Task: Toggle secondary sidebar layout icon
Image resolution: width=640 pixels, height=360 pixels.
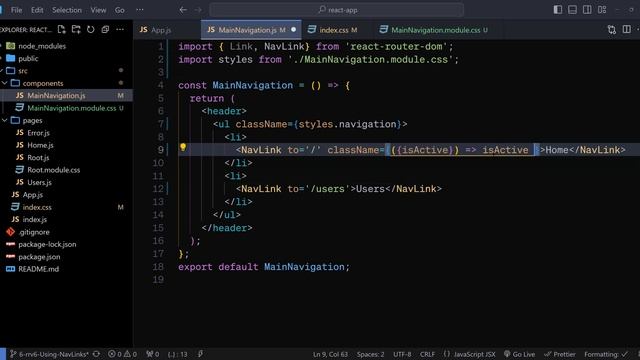Action: 587,9
